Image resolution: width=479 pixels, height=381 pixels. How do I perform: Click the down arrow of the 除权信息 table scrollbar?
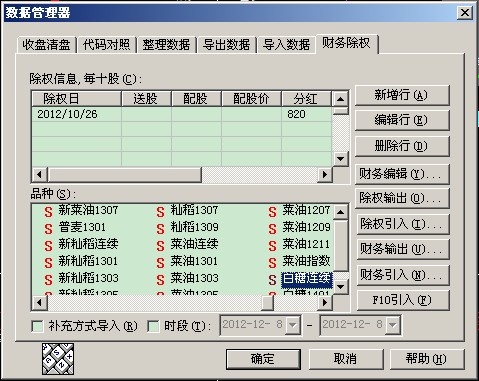(x=341, y=159)
